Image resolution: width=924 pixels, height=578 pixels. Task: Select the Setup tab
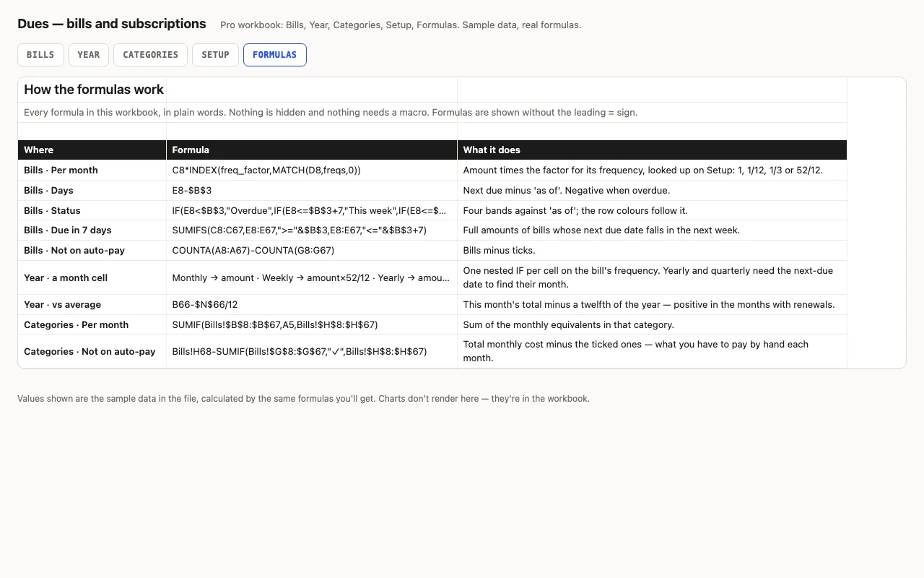215,55
